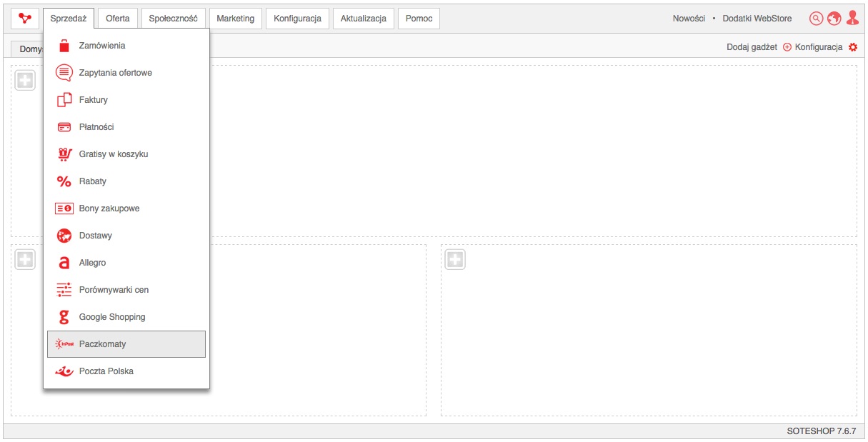This screenshot has height=442, width=868.
Task: Click the Dodaj gadżet link
Action: coord(752,47)
